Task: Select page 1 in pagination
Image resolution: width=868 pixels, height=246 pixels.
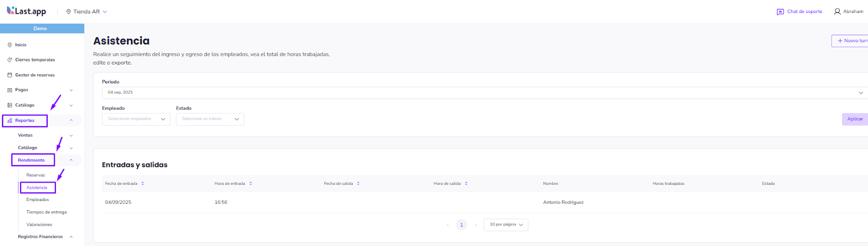Action: click(x=461, y=224)
